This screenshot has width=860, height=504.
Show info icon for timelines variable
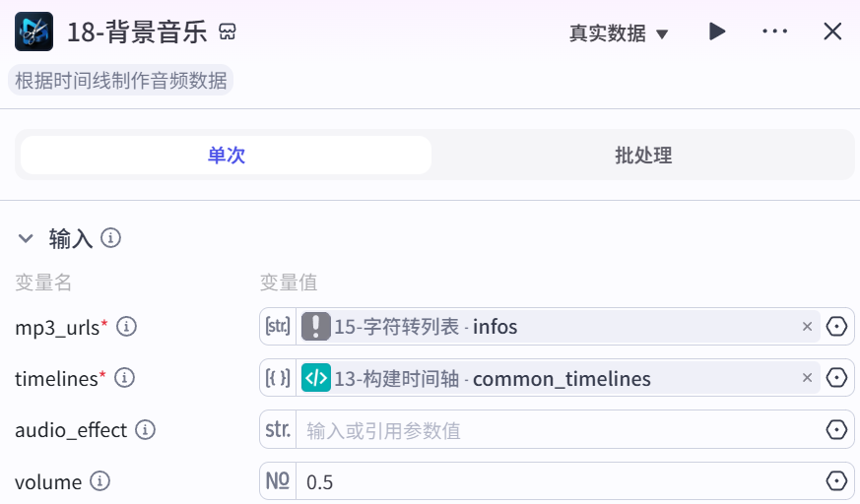[x=124, y=378]
